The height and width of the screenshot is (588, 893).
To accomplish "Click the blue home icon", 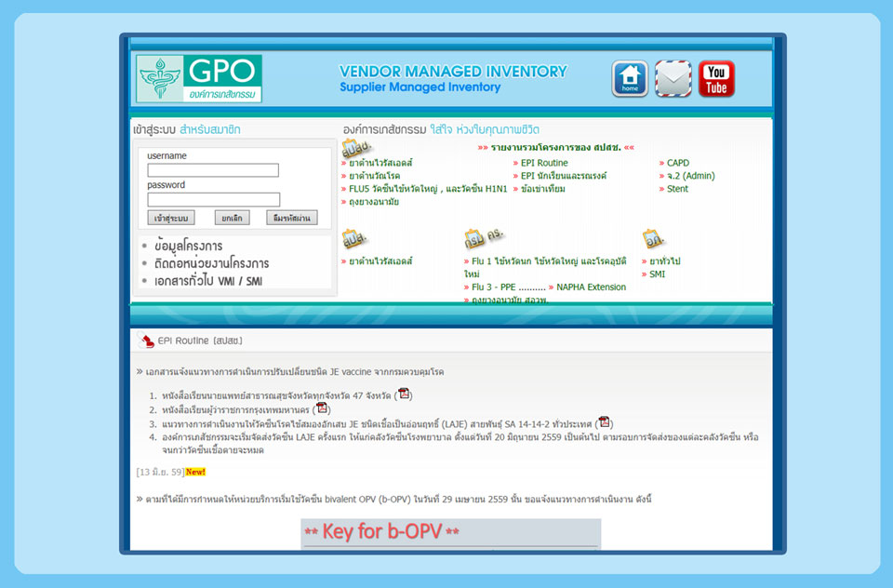I will (x=630, y=79).
